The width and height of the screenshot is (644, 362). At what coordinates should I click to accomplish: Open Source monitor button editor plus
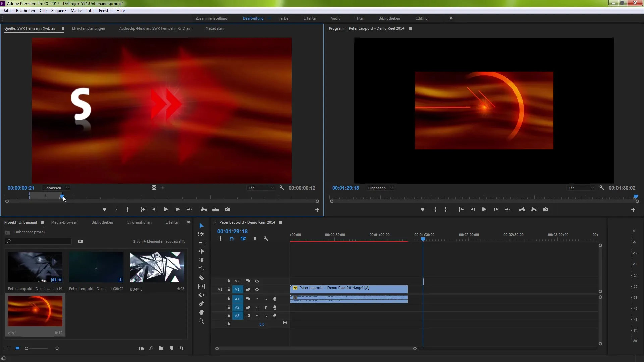coord(317,210)
